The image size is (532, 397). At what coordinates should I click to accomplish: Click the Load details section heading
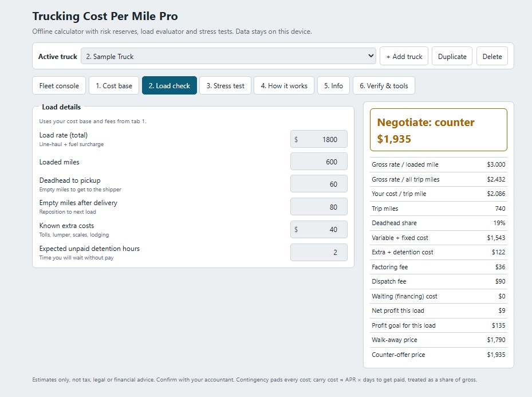click(x=61, y=107)
